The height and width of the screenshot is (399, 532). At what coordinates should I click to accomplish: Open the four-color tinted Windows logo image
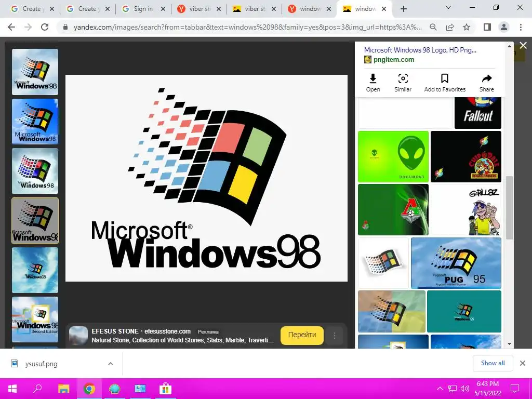tap(392, 312)
